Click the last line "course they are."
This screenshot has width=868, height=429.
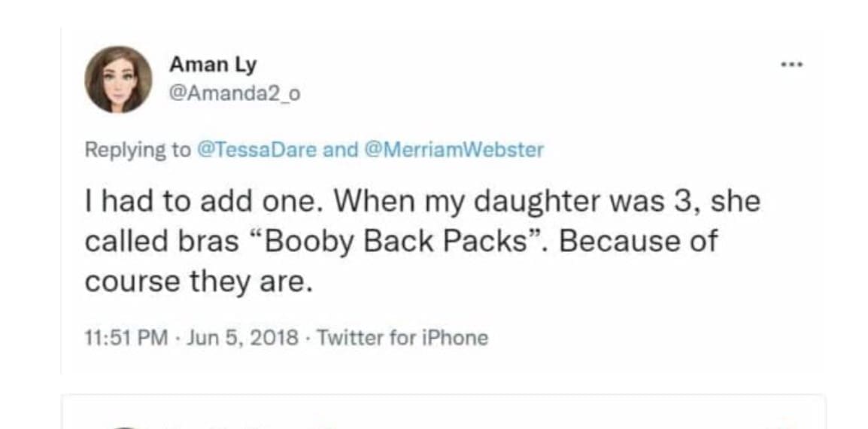(x=198, y=281)
